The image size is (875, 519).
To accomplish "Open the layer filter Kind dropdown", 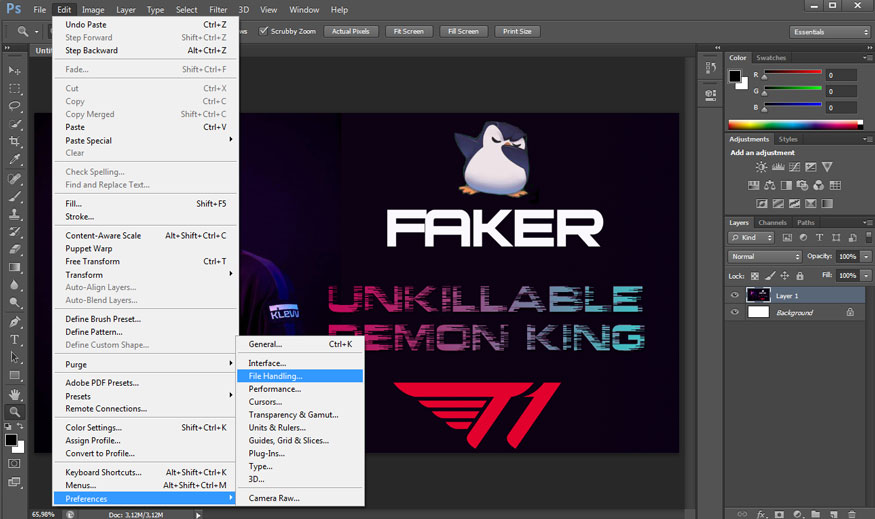I will [751, 238].
